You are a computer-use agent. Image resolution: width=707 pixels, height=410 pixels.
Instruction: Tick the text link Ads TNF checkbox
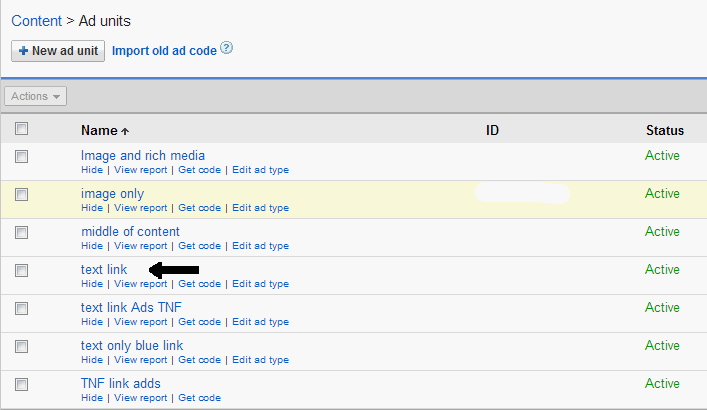click(x=21, y=309)
